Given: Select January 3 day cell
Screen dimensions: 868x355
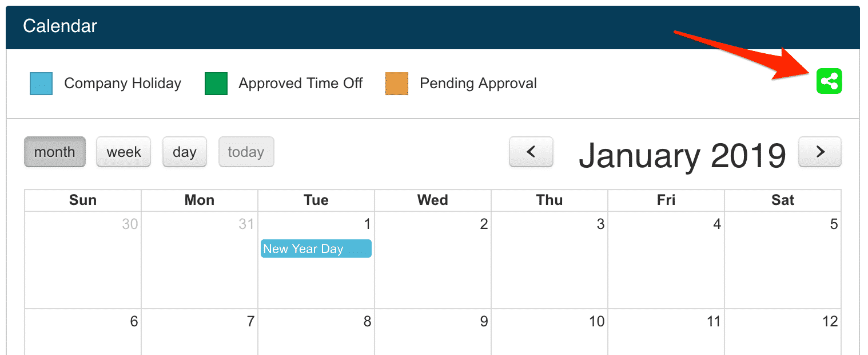Looking at the screenshot, I should 550,269.
